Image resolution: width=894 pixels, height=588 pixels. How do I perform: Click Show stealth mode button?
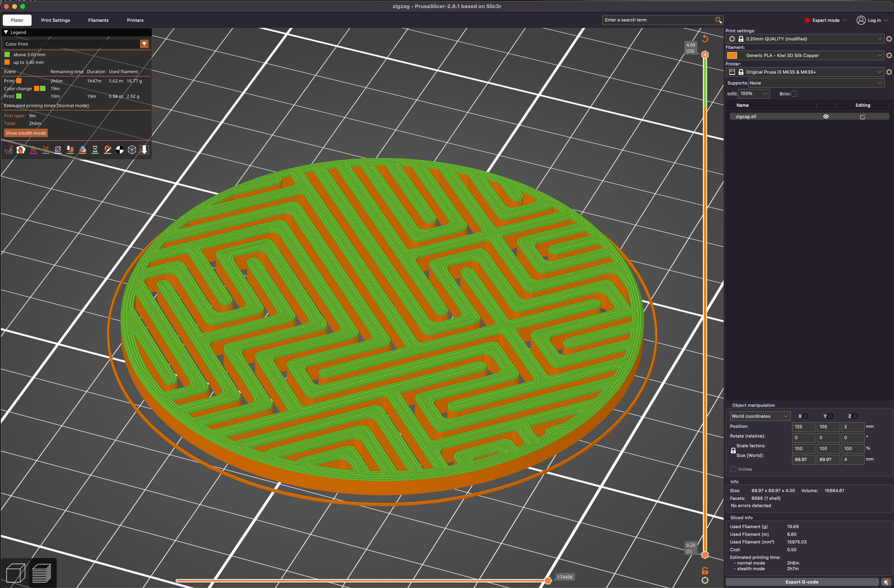pyautogui.click(x=26, y=133)
